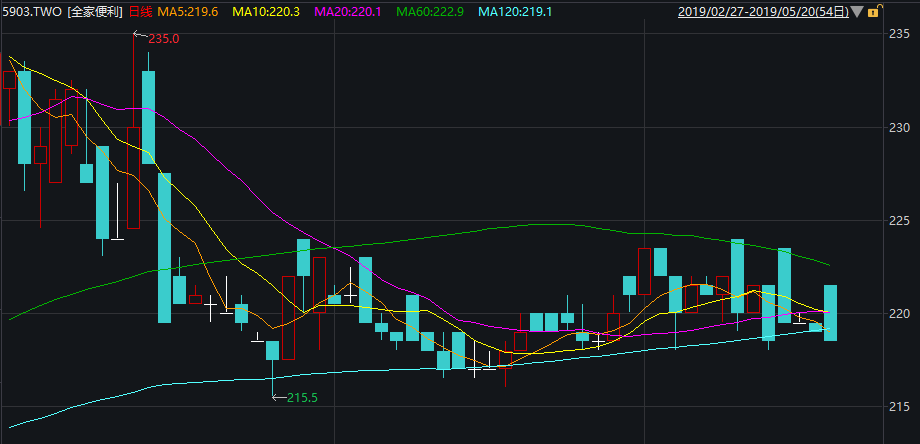920x444 pixels.
Task: Click the 230 price axis label
Action: pos(899,127)
